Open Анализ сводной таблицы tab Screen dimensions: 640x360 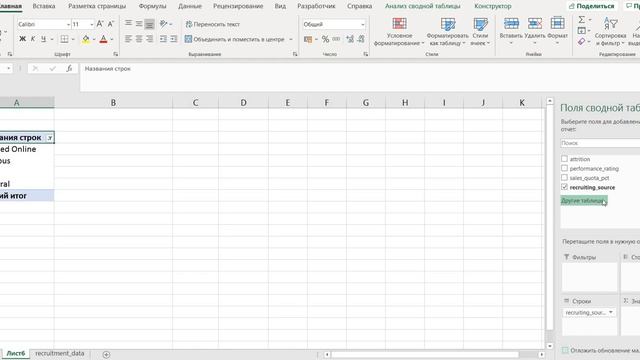(422, 6)
